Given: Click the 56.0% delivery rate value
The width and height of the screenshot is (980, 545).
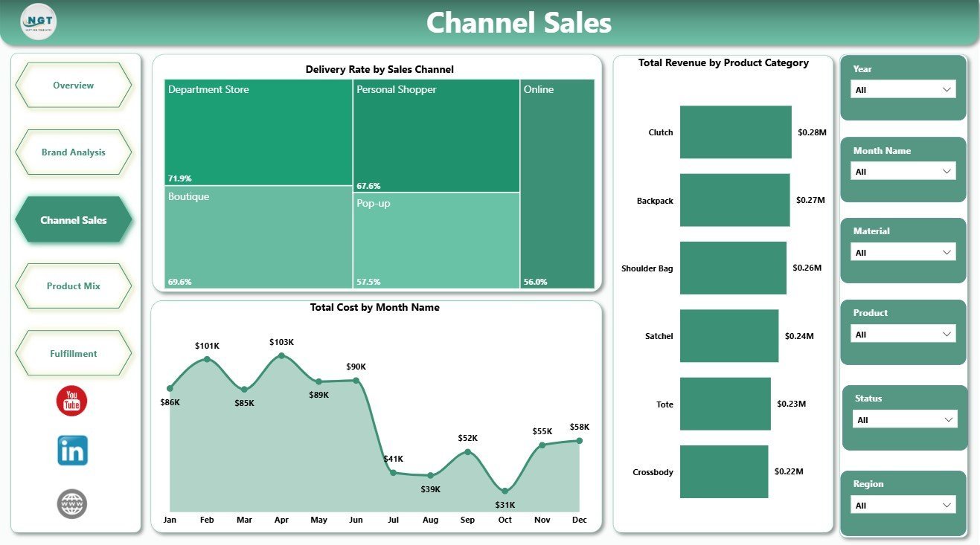Looking at the screenshot, I should click(536, 282).
